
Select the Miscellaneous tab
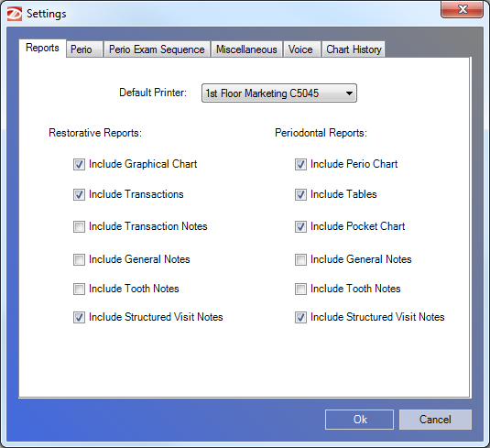coord(246,49)
